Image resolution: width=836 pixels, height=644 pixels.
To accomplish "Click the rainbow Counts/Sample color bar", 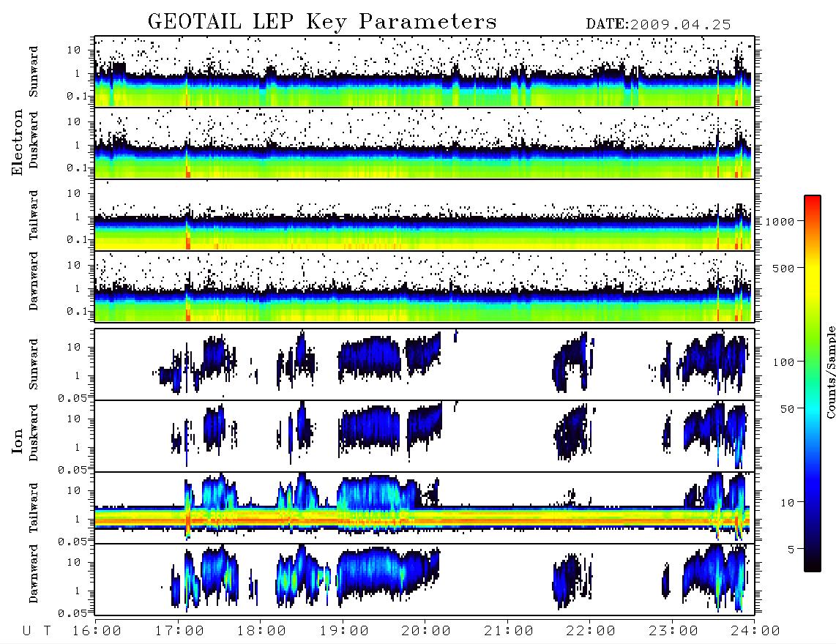I will (813, 384).
